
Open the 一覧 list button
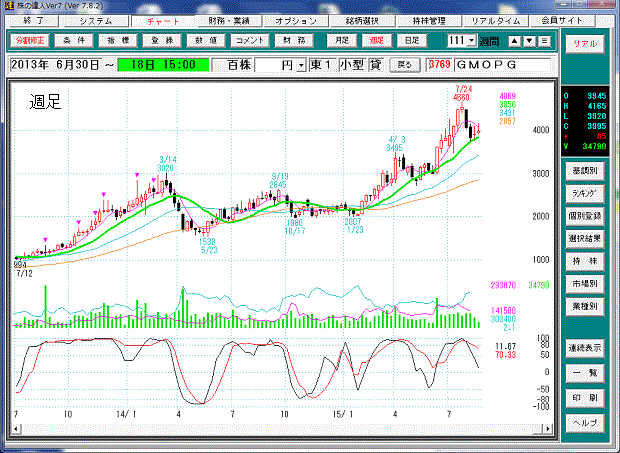click(x=585, y=373)
